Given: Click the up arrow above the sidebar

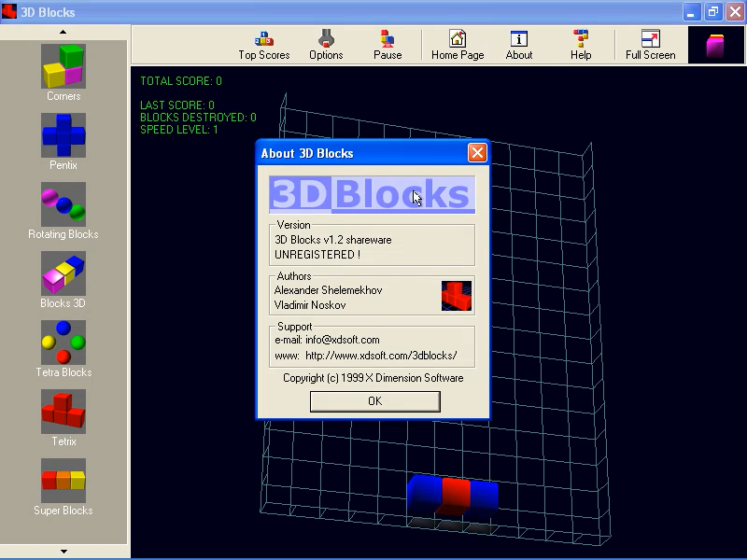Looking at the screenshot, I should pyautogui.click(x=63, y=31).
